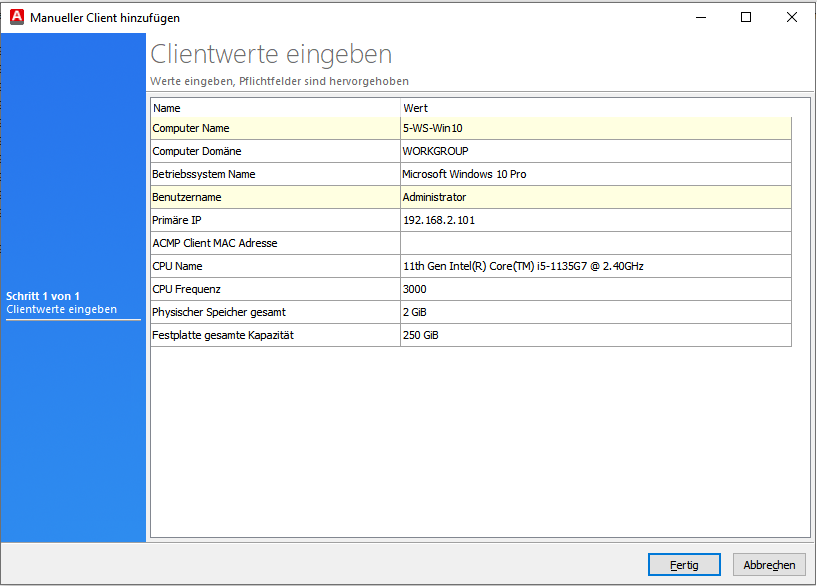Click the empty ACMP Client MAC Adresse field
This screenshot has width=817, height=586.
pos(500,242)
